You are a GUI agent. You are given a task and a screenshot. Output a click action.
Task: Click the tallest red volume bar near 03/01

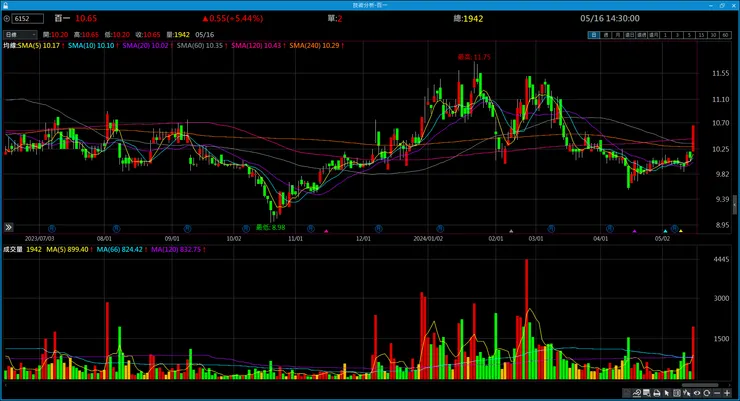pyautogui.click(x=527, y=319)
